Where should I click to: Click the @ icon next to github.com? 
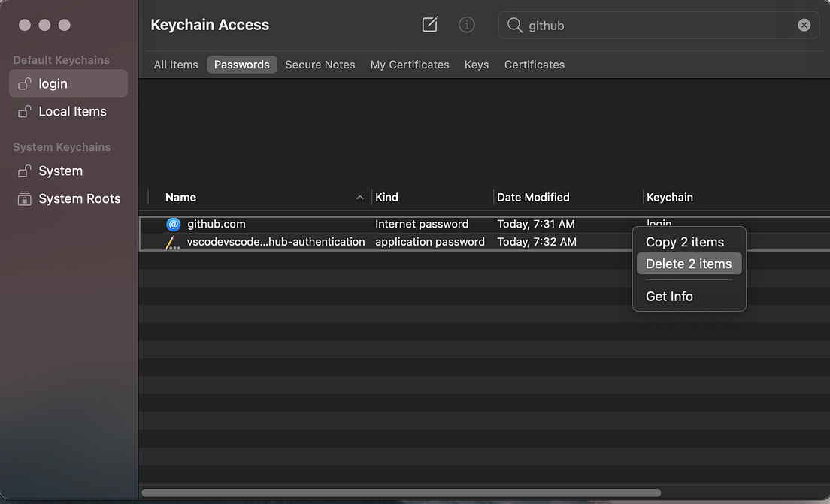coord(174,224)
